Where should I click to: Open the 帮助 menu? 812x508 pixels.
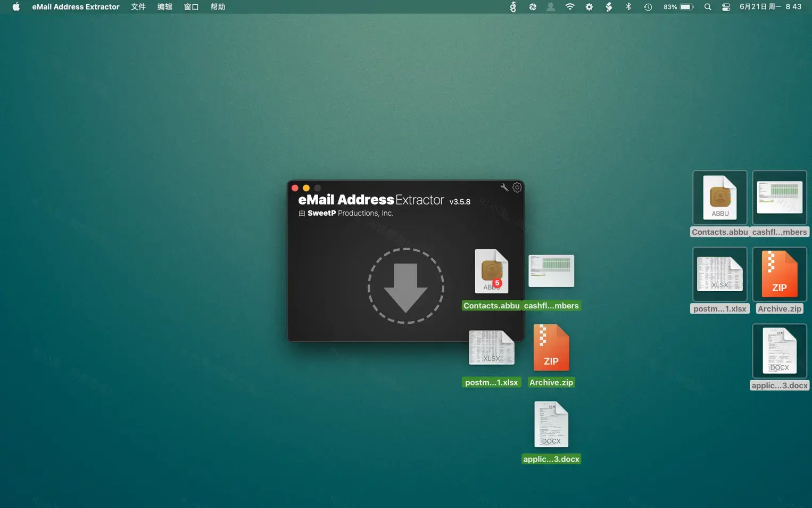tap(218, 7)
